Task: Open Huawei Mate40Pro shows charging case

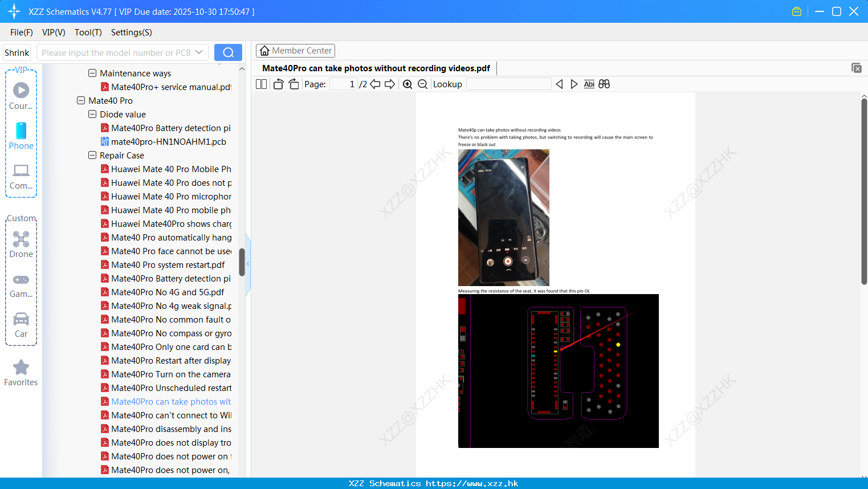Action: (x=166, y=224)
